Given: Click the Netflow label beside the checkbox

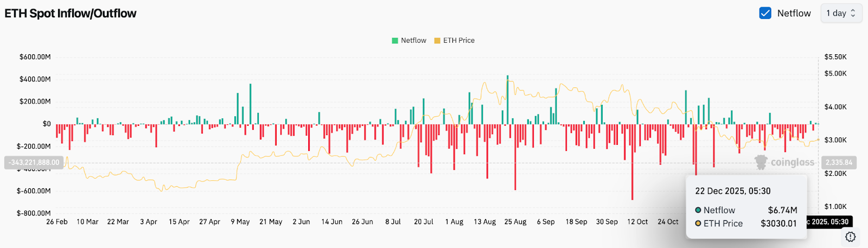Looking at the screenshot, I should pyautogui.click(x=794, y=13).
